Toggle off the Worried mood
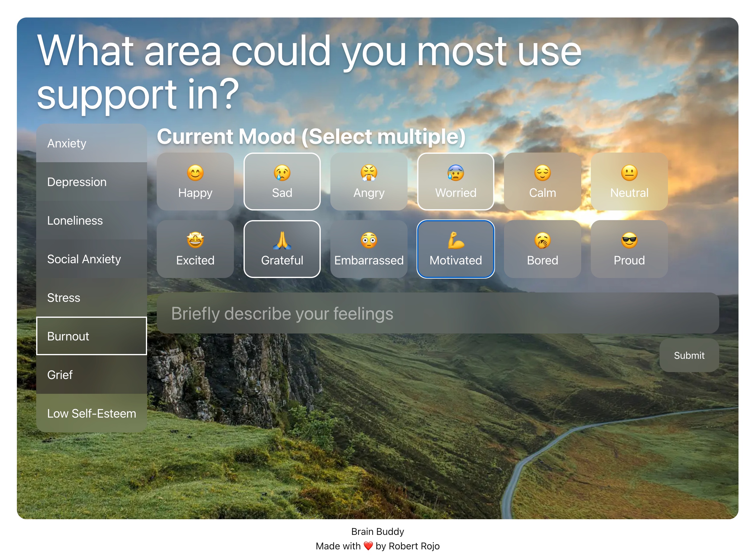 pos(455,182)
